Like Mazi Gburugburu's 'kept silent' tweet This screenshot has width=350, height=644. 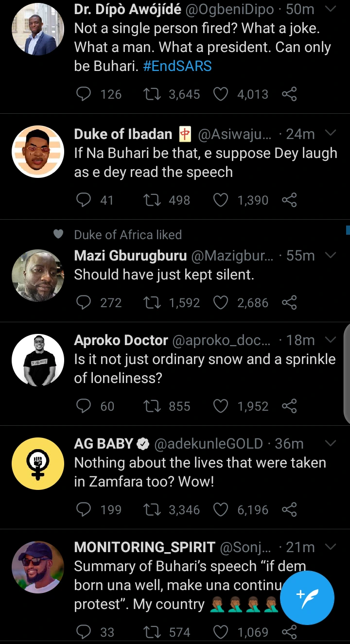[221, 303]
